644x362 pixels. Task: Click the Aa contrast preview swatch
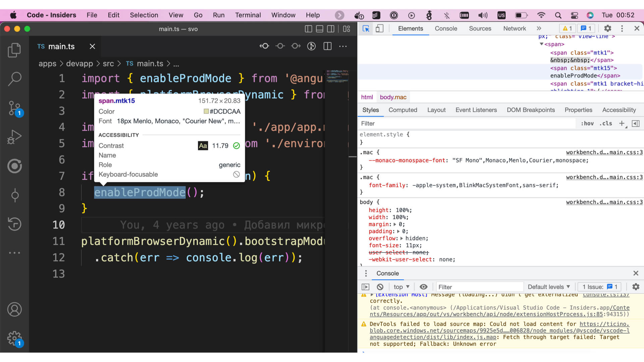point(203,145)
